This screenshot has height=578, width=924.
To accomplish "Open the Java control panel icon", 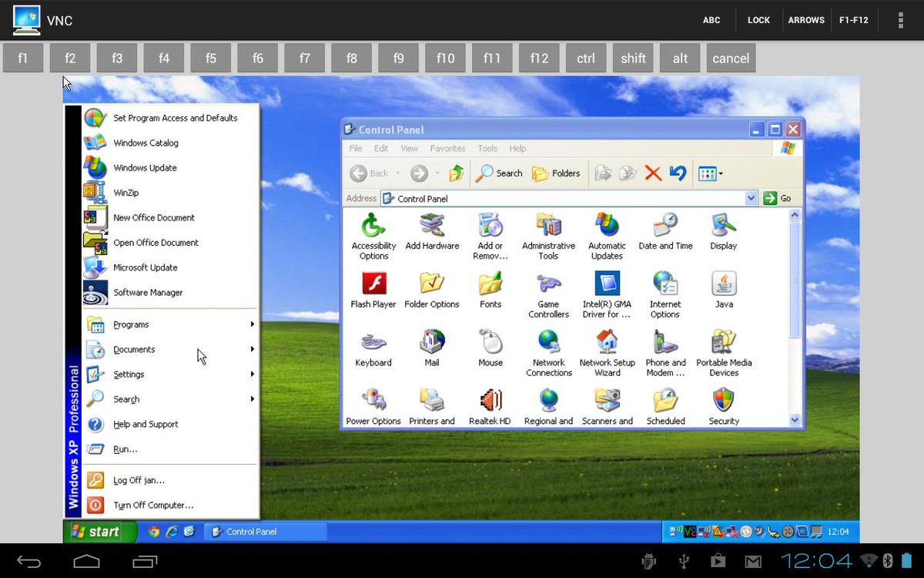I will pos(724,290).
